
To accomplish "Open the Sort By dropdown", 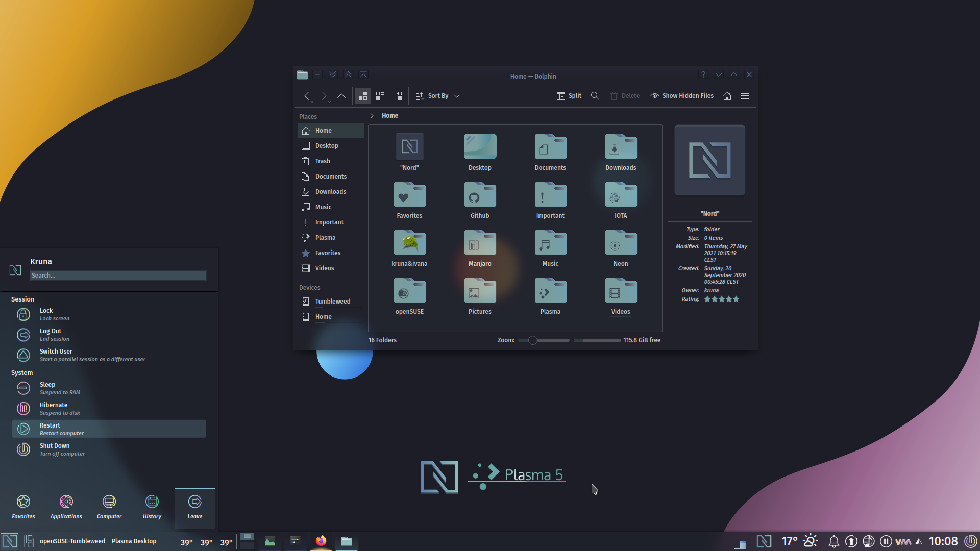I will point(437,96).
